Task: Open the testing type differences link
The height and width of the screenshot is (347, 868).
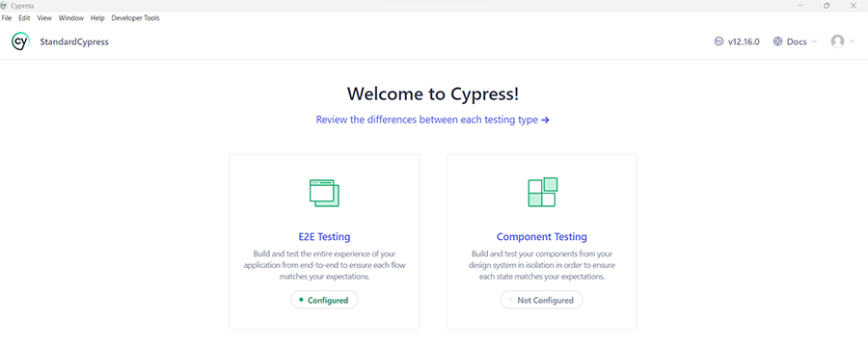Action: click(433, 120)
